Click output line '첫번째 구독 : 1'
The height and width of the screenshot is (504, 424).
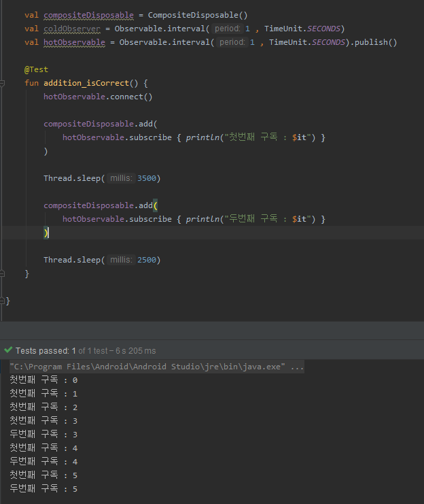43,394
